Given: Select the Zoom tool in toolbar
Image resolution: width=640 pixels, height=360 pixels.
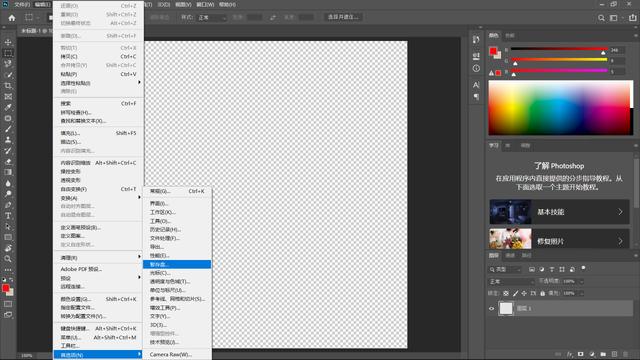Looking at the screenshot, I should (8, 259).
